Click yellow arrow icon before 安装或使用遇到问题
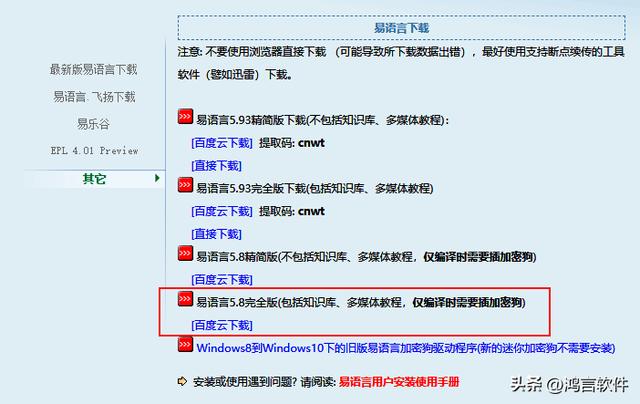Image resolution: width=640 pixels, height=404 pixels. [x=182, y=381]
